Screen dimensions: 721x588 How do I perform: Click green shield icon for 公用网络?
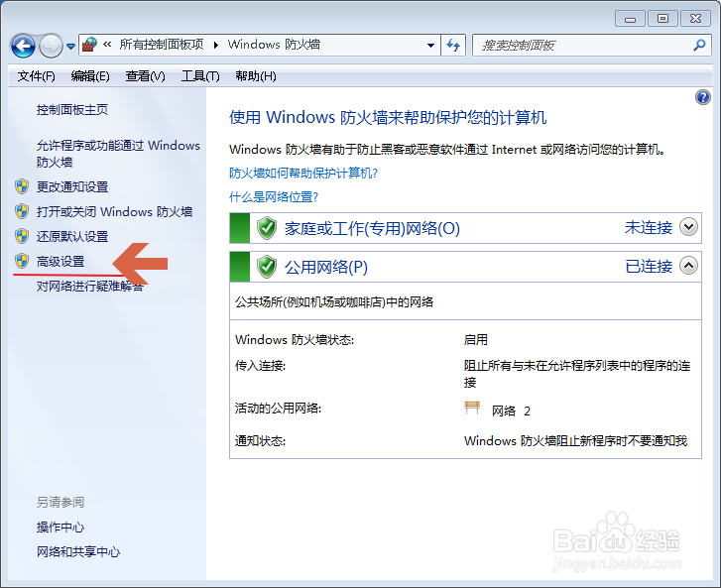click(267, 267)
